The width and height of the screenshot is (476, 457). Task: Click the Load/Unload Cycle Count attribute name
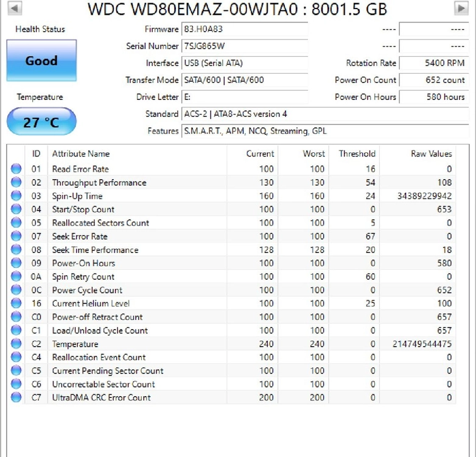click(100, 330)
